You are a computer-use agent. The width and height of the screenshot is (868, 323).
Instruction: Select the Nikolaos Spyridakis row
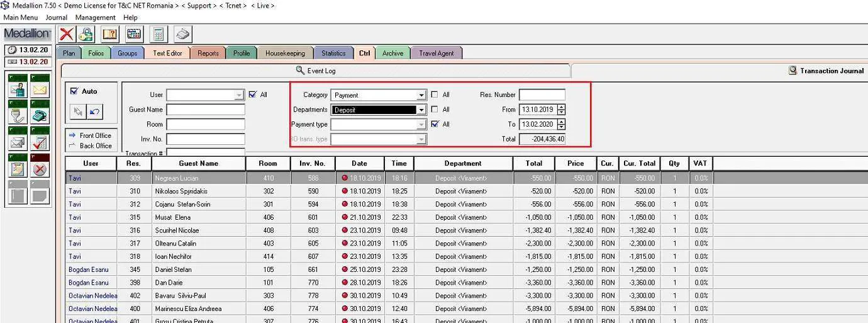tap(467, 191)
